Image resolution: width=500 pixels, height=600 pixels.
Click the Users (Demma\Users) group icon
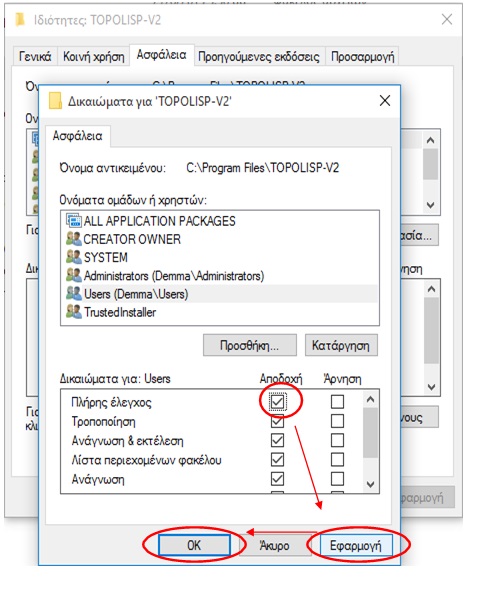(73, 293)
